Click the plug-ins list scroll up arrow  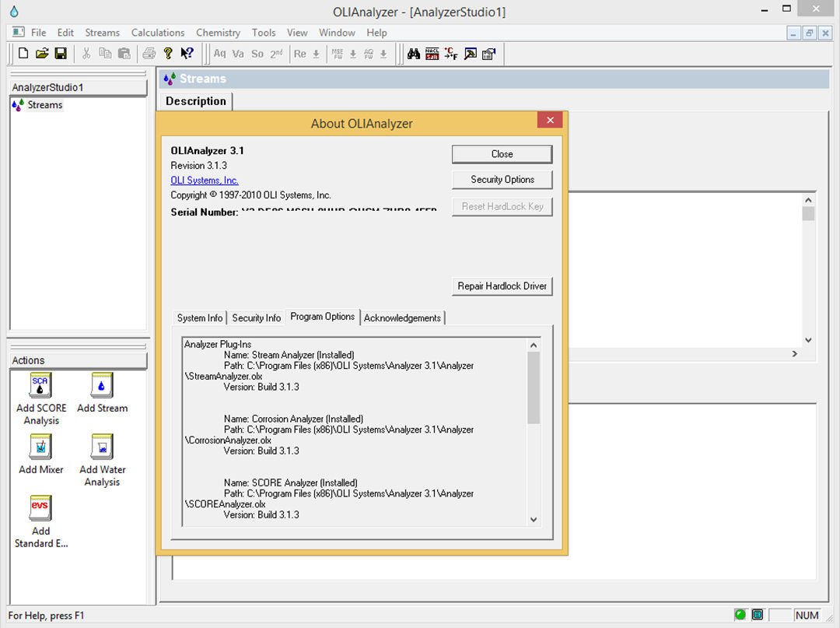pyautogui.click(x=533, y=345)
